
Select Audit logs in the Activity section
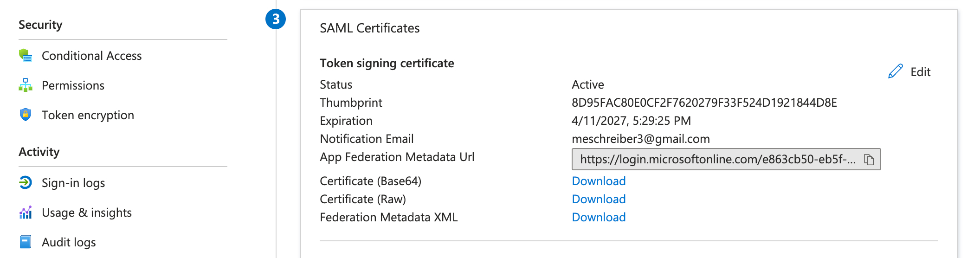tap(69, 242)
